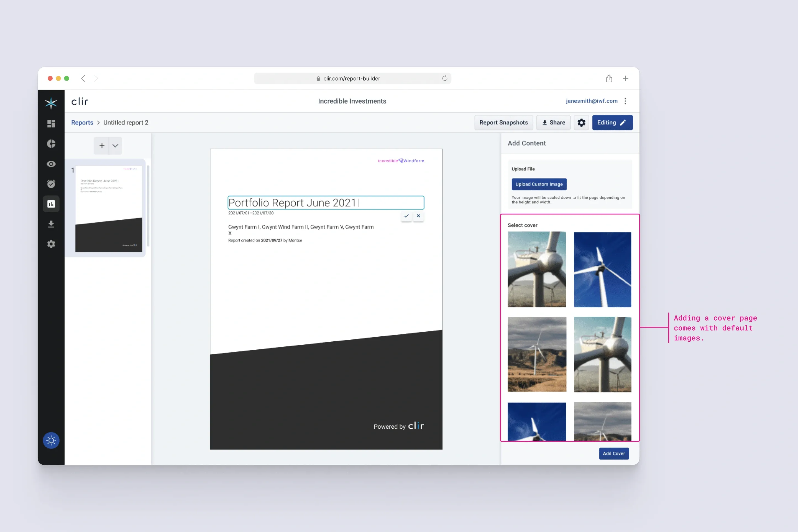Click the Add Cover button
Viewport: 798px width, 532px height.
point(613,453)
